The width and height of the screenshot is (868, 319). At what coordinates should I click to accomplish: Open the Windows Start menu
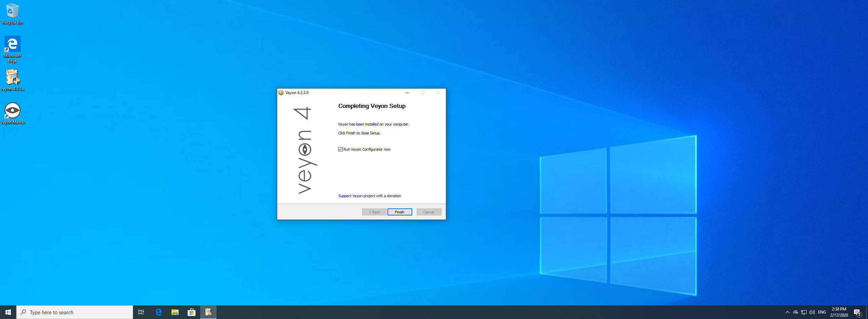(x=8, y=312)
